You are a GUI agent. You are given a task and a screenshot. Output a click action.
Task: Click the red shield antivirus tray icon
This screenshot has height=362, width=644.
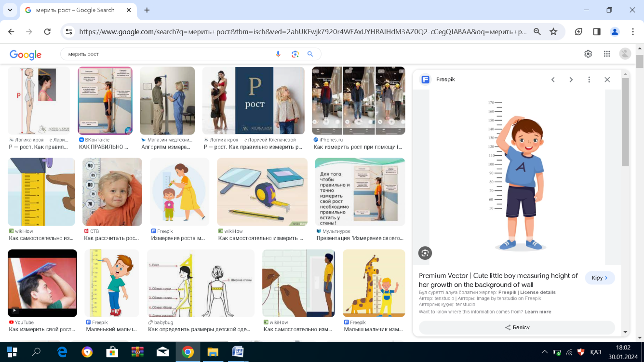581,352
